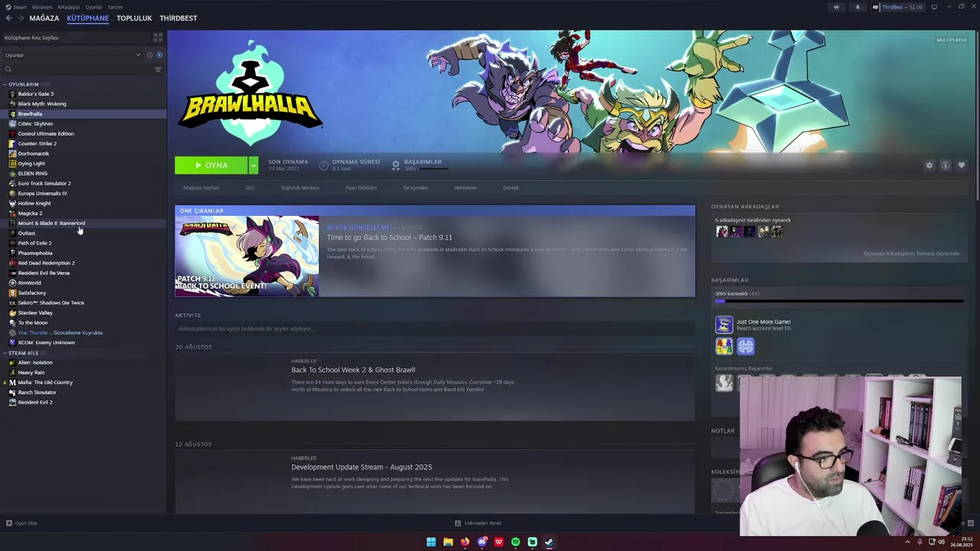
Task: Open Topluluk Merkezi link
Action: (300, 187)
